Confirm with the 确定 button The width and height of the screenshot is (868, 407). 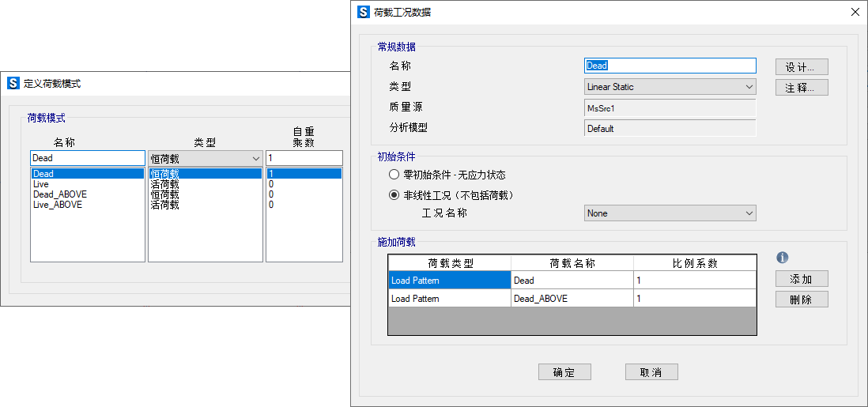pos(564,372)
